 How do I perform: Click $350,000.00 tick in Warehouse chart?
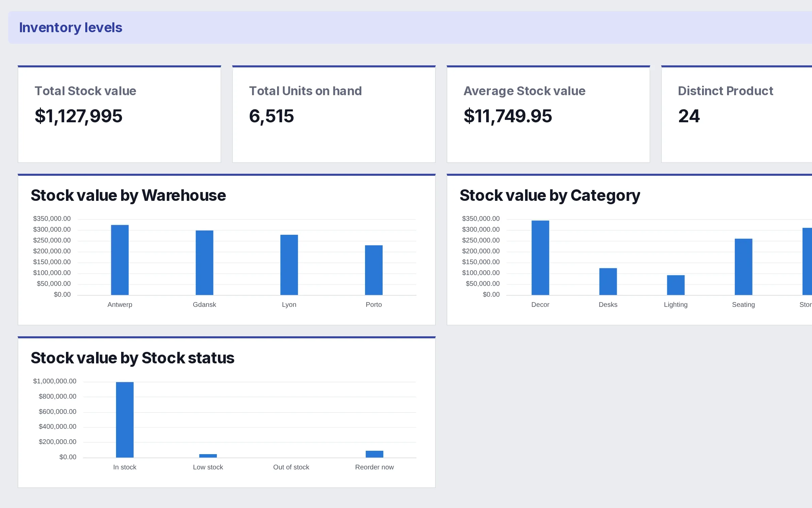click(52, 218)
